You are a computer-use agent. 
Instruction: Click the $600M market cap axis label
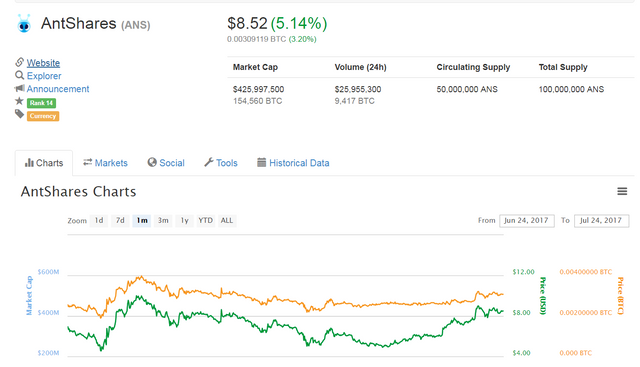pos(48,272)
